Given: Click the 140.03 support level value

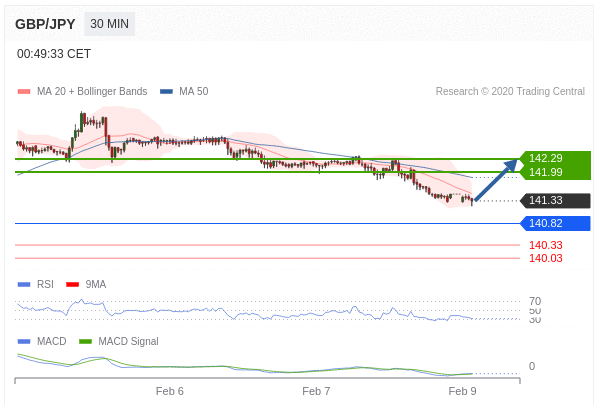Looking at the screenshot, I should 546,258.
